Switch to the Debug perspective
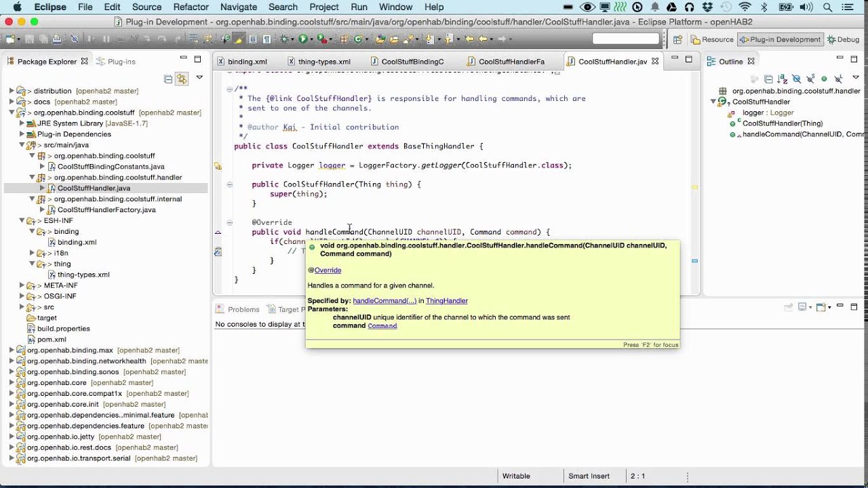The width and height of the screenshot is (868, 488). pos(843,39)
